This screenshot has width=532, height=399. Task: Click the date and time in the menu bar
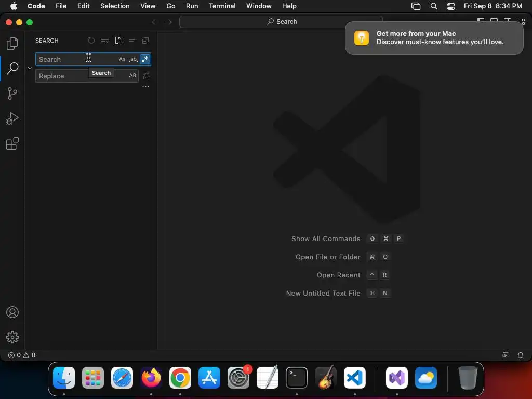click(x=493, y=6)
